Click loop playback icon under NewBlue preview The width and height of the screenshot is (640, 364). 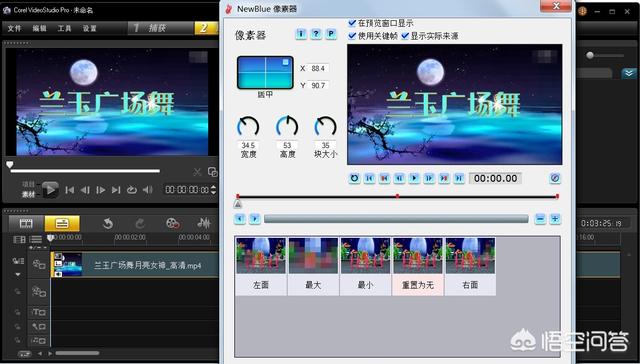click(x=354, y=178)
